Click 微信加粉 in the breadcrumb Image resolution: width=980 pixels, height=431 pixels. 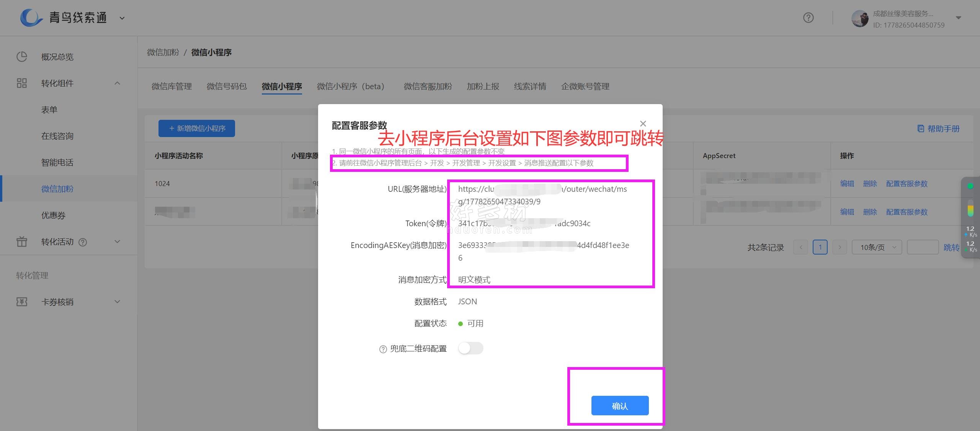pos(163,52)
